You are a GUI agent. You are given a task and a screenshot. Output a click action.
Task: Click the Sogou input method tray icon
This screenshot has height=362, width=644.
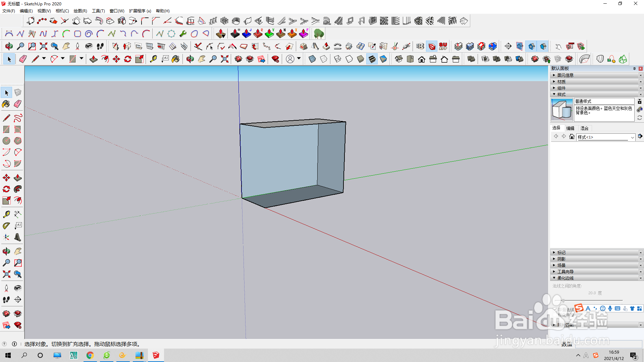pos(596,355)
